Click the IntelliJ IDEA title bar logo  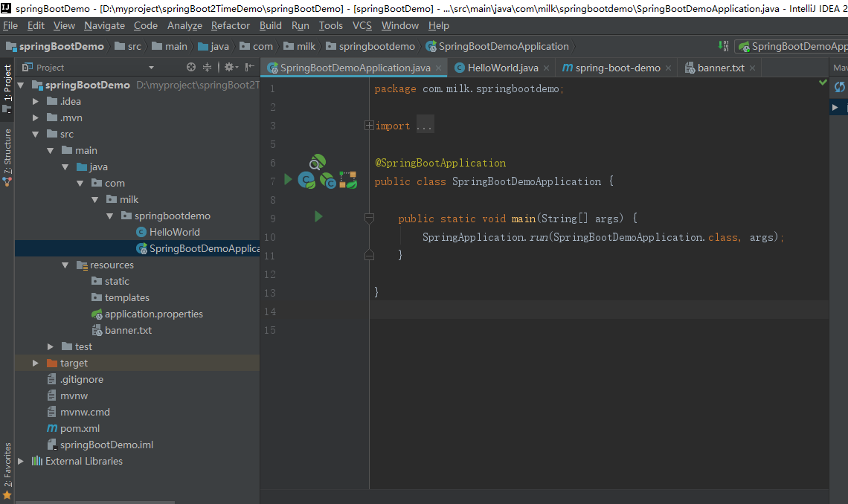[x=6, y=8]
